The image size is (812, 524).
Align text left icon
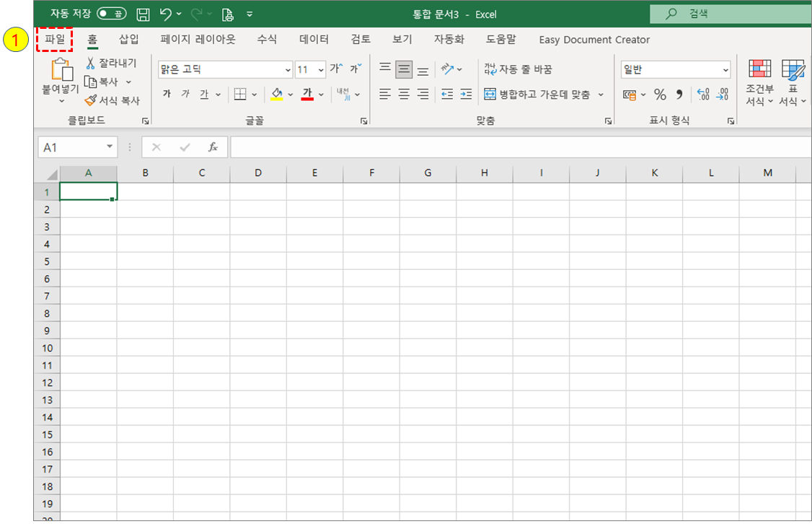point(385,94)
